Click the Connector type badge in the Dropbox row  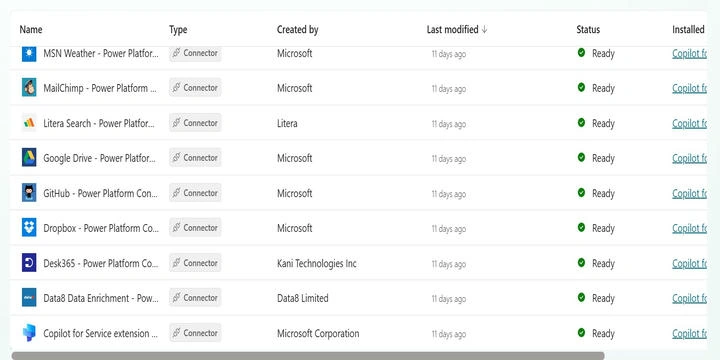point(195,228)
